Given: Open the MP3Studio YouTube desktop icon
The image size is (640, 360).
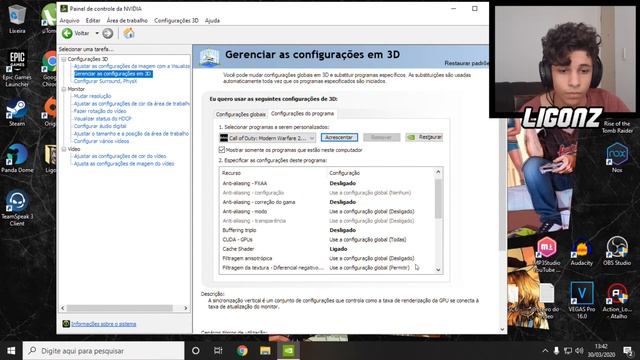Looking at the screenshot, I should pyautogui.click(x=547, y=255).
